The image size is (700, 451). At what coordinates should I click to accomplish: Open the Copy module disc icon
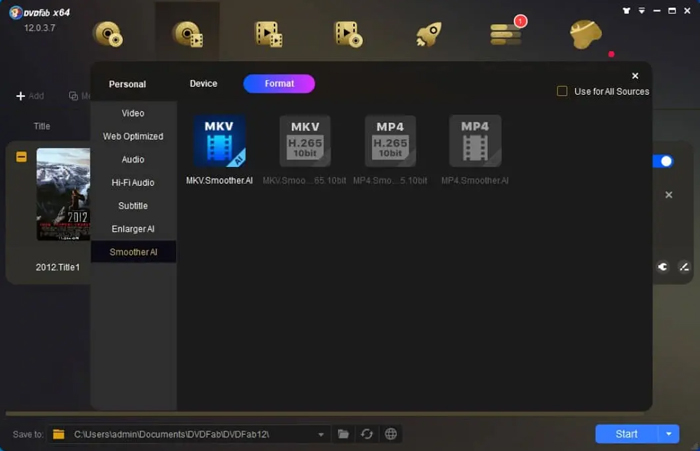tap(108, 34)
